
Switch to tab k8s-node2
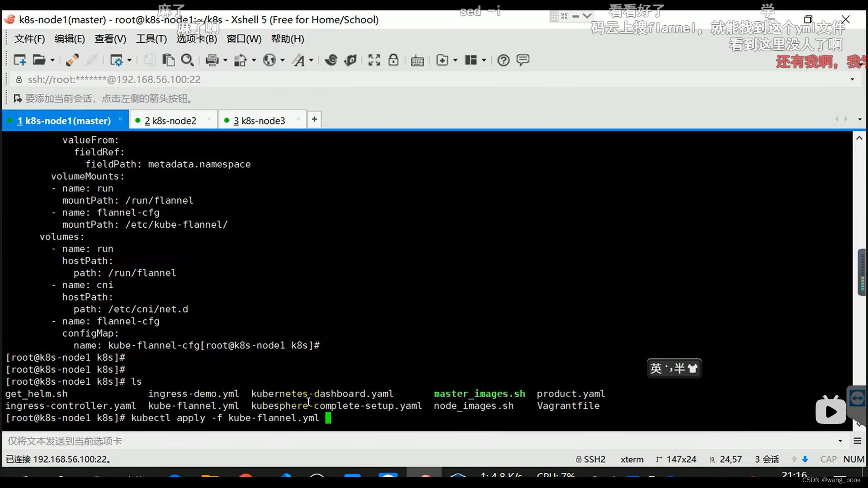click(170, 120)
